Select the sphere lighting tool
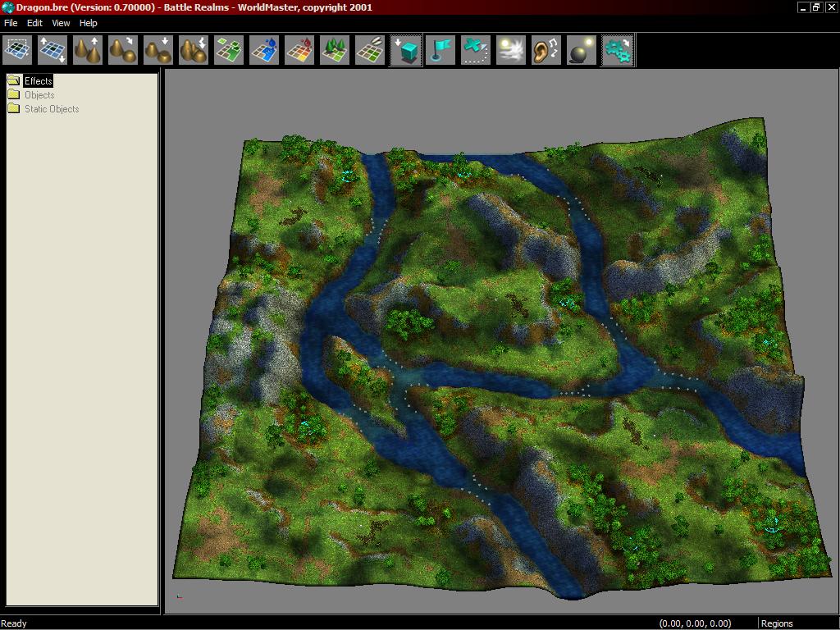 582,50
